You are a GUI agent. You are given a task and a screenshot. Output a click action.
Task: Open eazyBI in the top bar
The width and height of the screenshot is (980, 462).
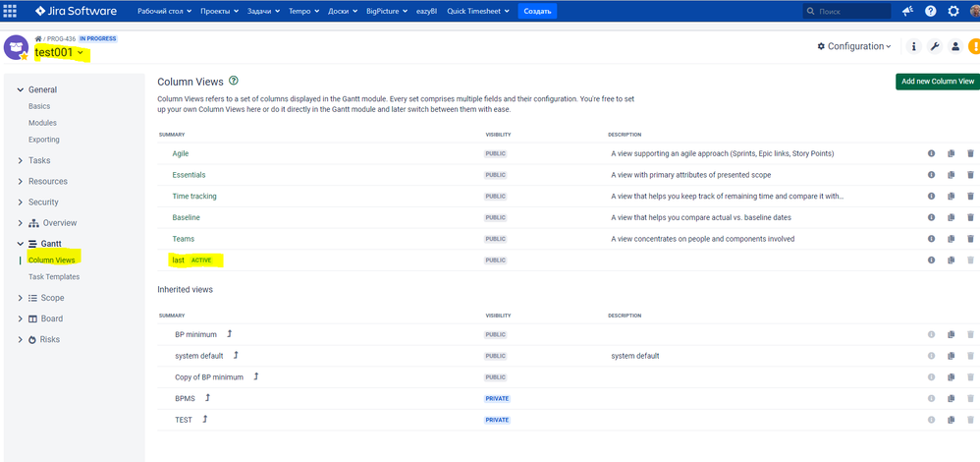(428, 11)
